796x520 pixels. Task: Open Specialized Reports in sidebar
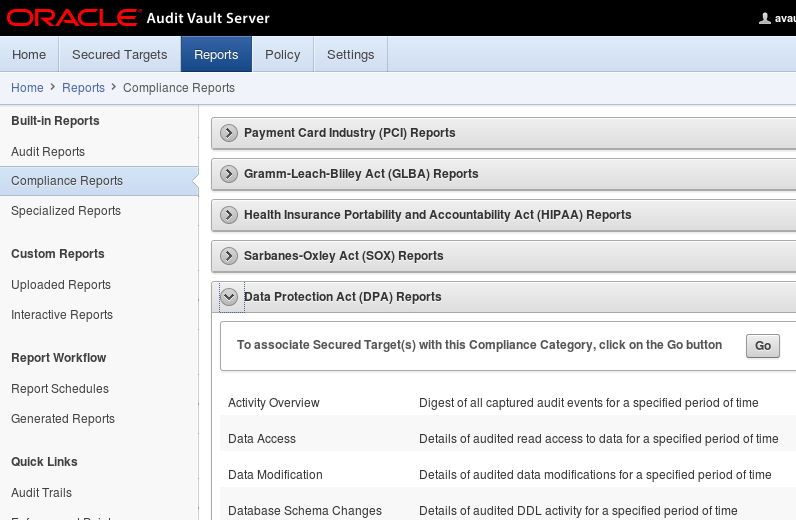(66, 211)
